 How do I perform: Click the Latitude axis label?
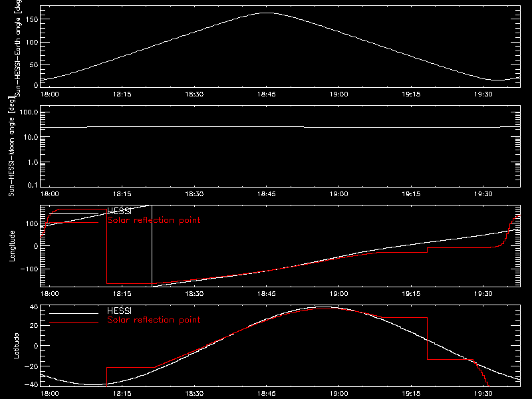tap(16, 346)
